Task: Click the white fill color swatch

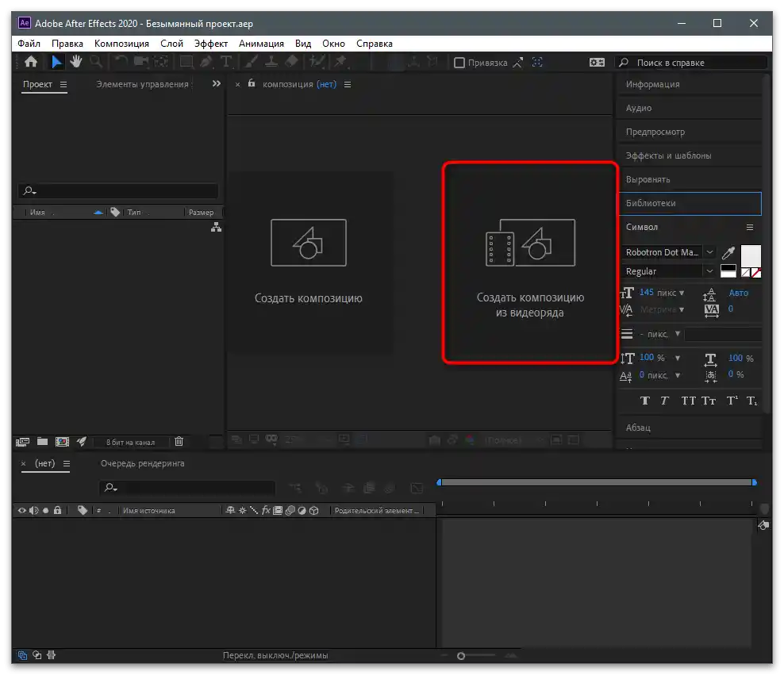Action: click(751, 256)
